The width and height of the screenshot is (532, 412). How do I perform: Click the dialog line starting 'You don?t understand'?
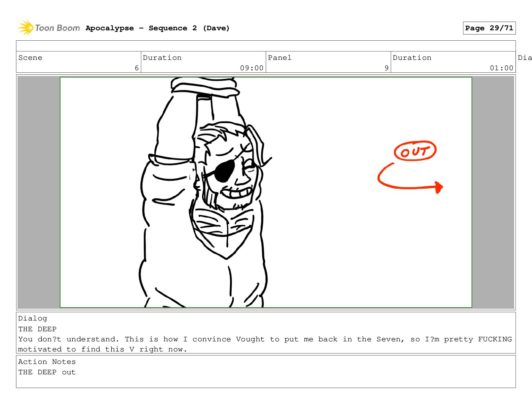tap(265, 339)
